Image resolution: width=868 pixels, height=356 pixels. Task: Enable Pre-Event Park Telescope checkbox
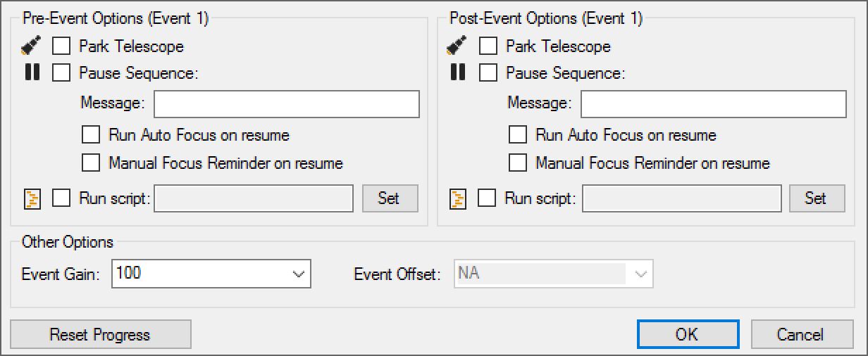(x=61, y=46)
